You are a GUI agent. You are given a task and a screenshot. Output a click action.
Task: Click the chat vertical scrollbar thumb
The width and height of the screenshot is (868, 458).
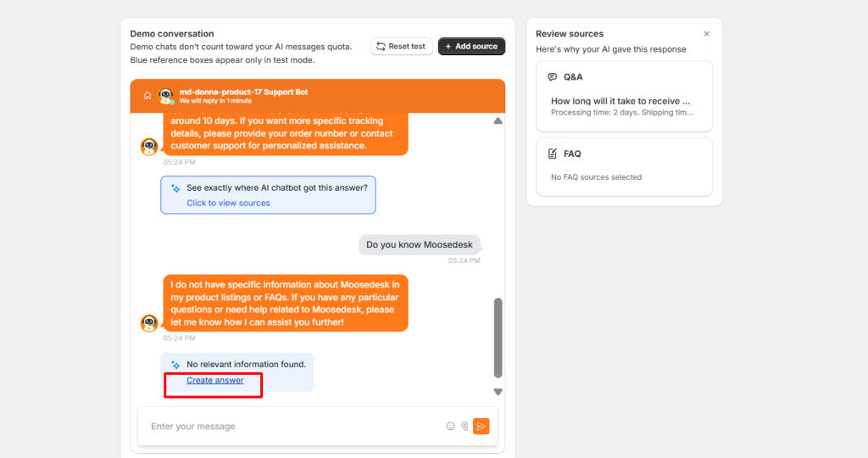coord(498,337)
